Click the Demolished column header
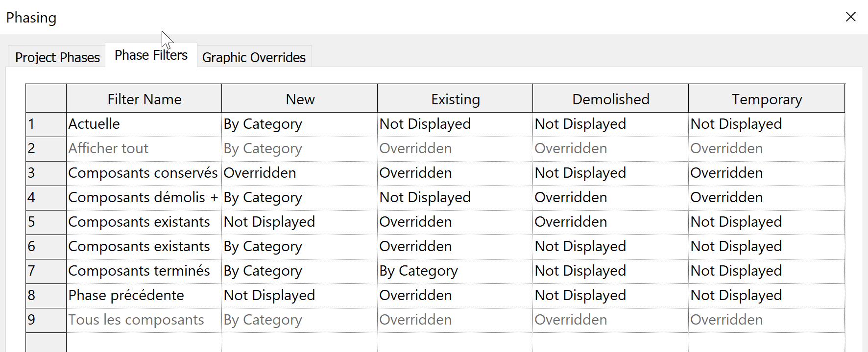 (610, 98)
